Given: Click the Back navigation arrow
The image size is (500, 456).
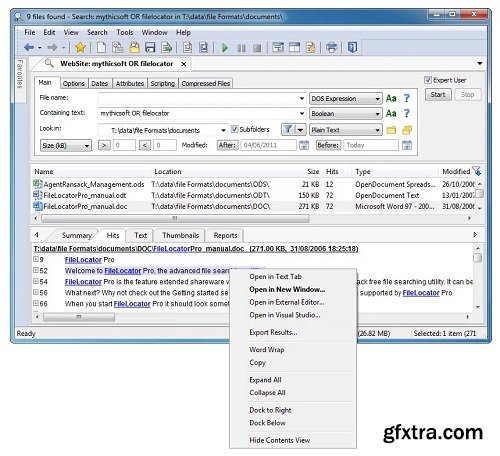Looking at the screenshot, I should [29, 48].
